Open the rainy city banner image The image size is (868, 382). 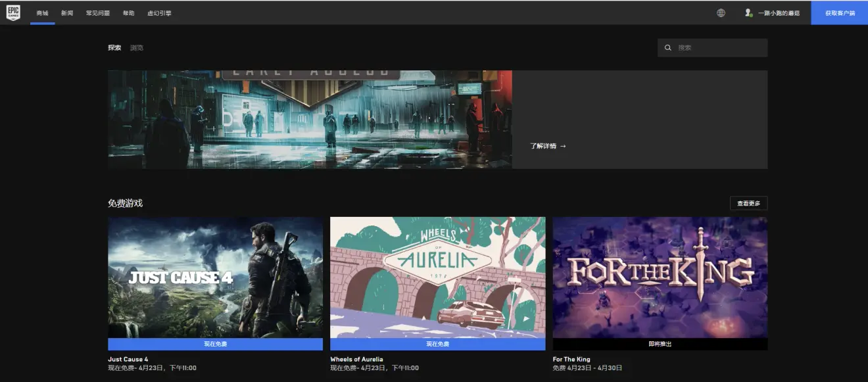(310, 120)
